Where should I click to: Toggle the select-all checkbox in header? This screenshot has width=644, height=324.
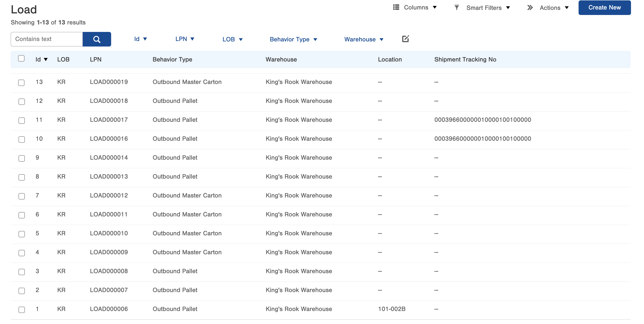click(21, 59)
